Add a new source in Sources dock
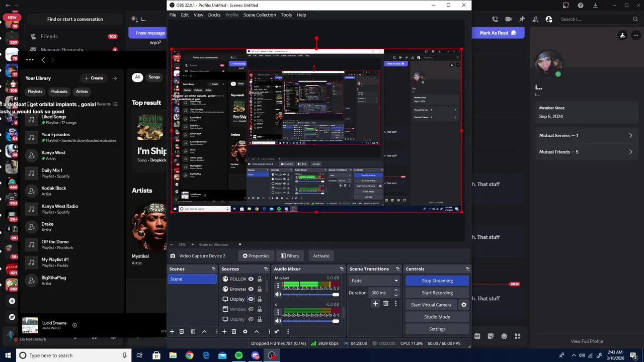This screenshot has height=362, width=644. (224, 331)
